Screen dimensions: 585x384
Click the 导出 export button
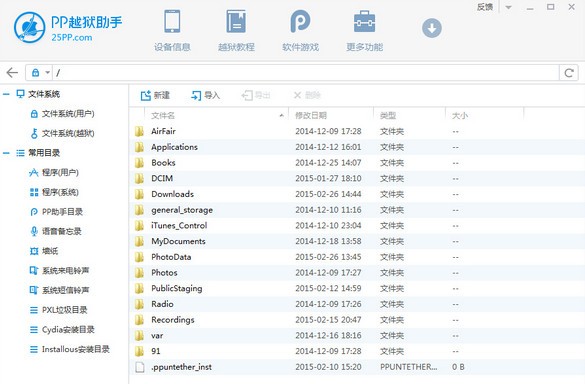pyautogui.click(x=256, y=96)
